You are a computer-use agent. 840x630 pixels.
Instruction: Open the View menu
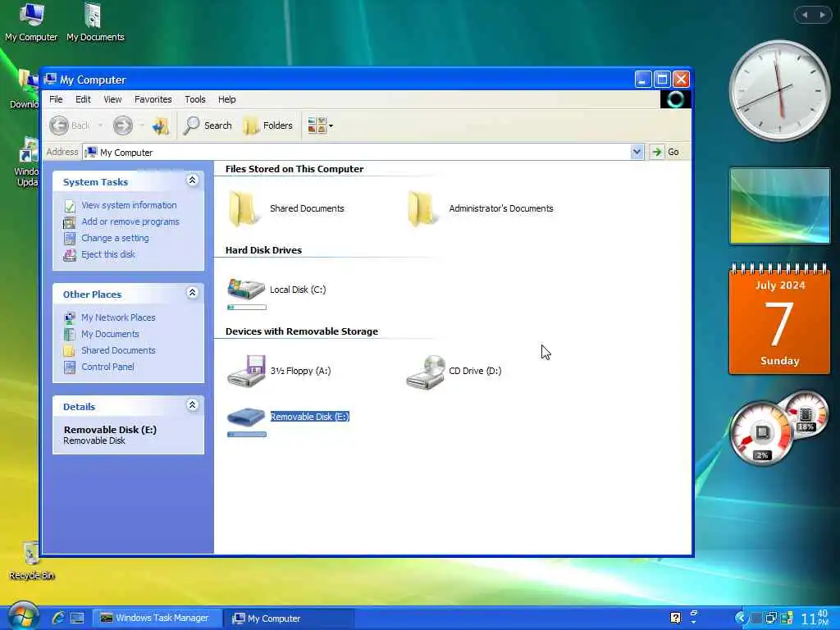[112, 99]
